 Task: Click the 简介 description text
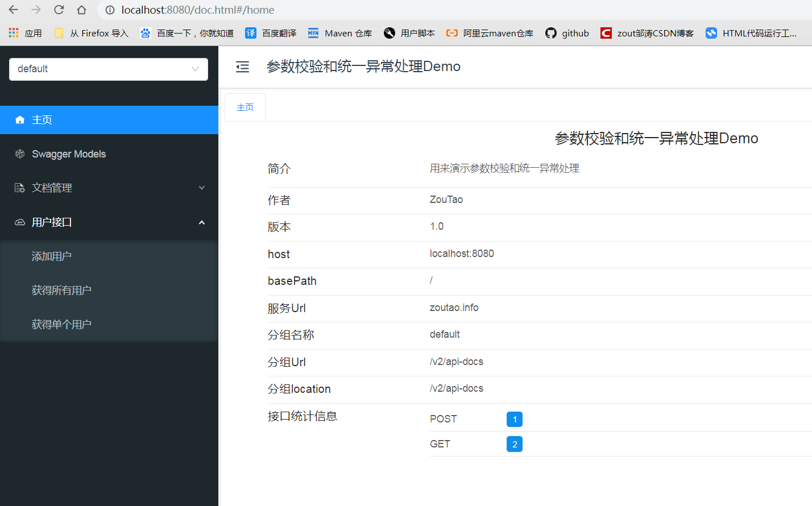(x=504, y=168)
